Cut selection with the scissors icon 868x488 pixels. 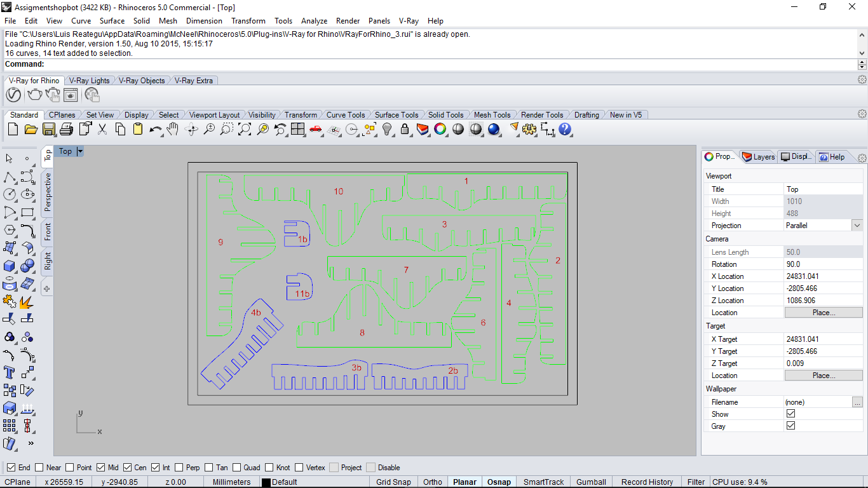tap(102, 130)
